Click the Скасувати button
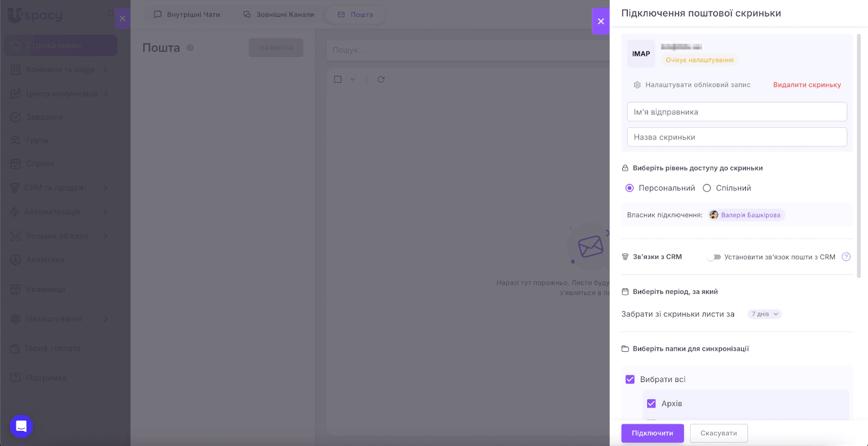This screenshot has height=446, width=868. tap(719, 433)
